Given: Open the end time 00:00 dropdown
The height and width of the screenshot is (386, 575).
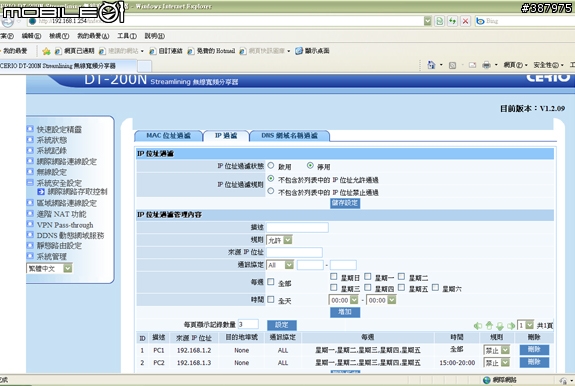Looking at the screenshot, I should [381, 300].
